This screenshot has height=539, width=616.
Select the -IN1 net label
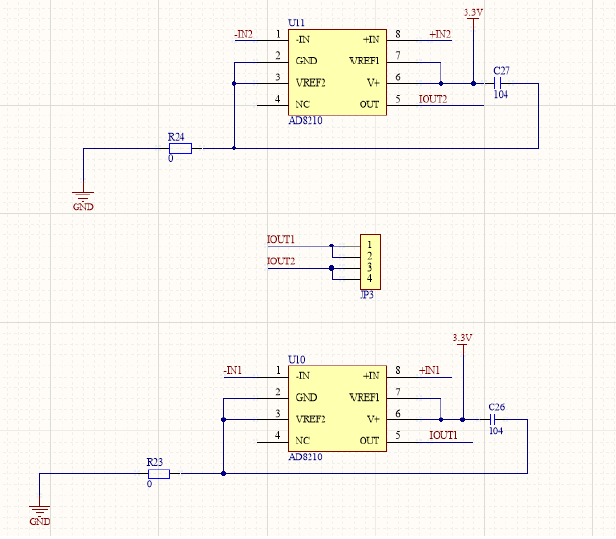click(233, 370)
